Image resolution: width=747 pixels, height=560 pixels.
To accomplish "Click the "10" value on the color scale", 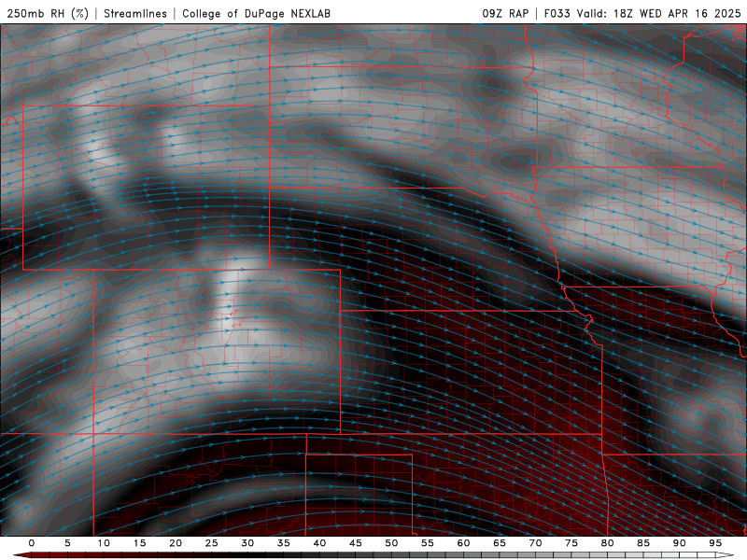I will [104, 543].
